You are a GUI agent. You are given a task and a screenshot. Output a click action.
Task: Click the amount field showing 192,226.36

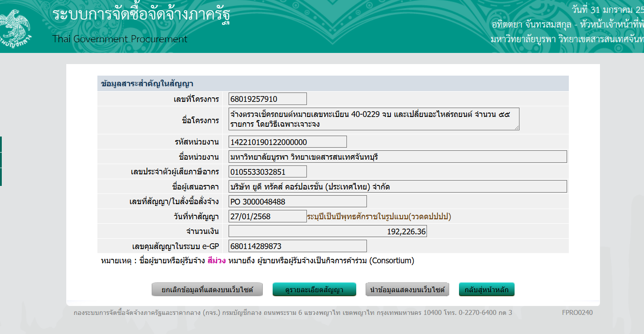[x=327, y=231]
